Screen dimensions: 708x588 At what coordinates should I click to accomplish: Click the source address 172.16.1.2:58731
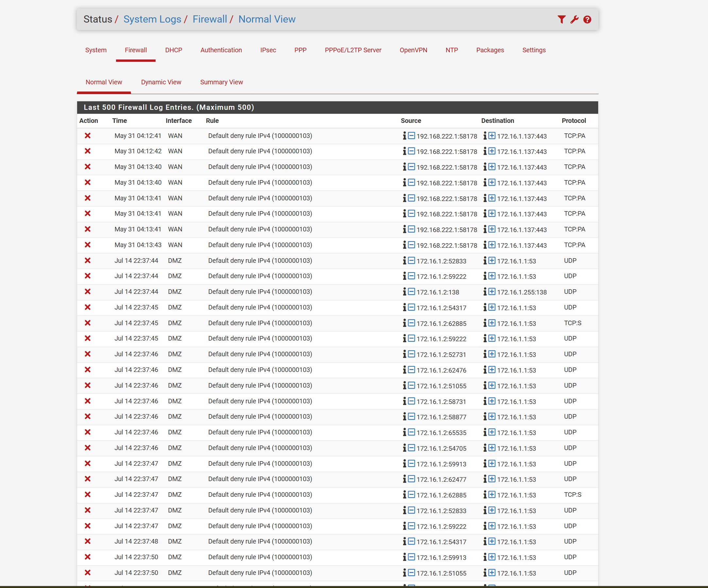pos(441,402)
